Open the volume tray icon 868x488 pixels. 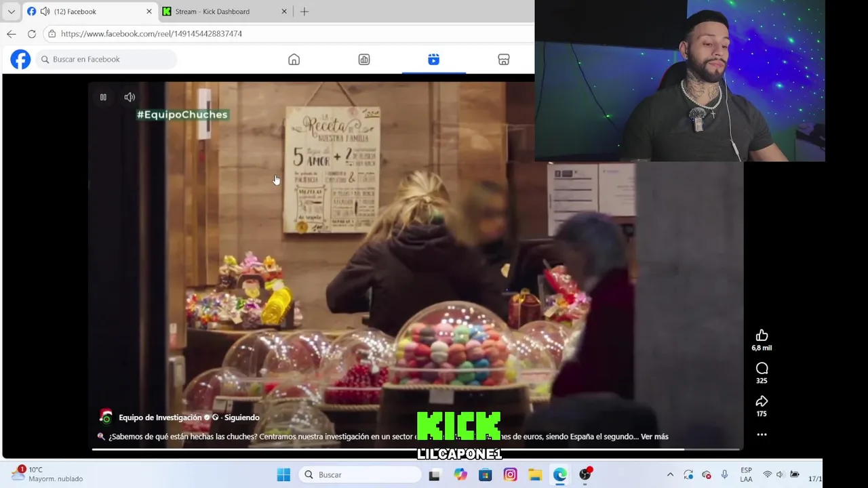point(780,474)
